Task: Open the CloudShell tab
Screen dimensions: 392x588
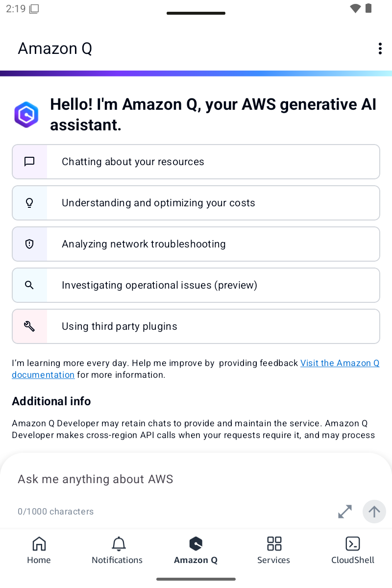Action: [353, 550]
